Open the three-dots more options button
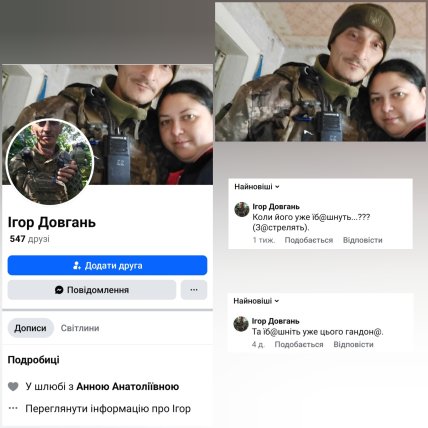Viewport: 428px width, 428px height. 194,290
